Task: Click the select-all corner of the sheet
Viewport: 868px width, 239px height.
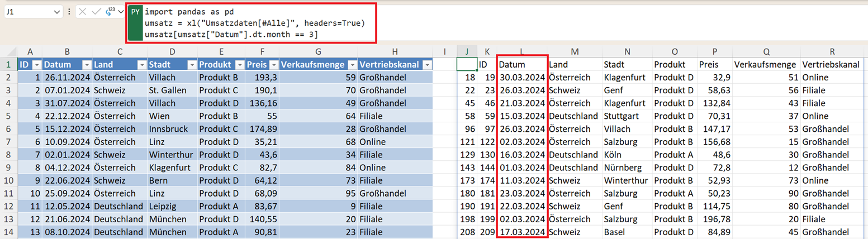Action: [x=9, y=51]
